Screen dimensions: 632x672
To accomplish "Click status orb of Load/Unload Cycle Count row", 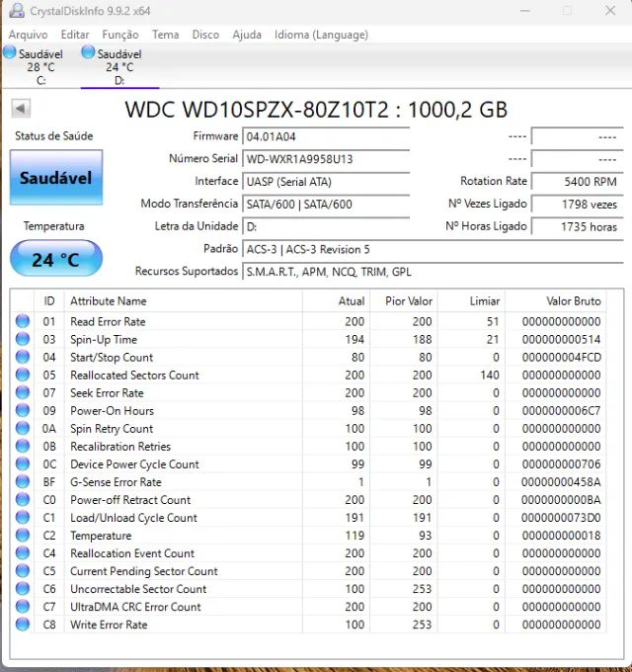I will coord(23,517).
